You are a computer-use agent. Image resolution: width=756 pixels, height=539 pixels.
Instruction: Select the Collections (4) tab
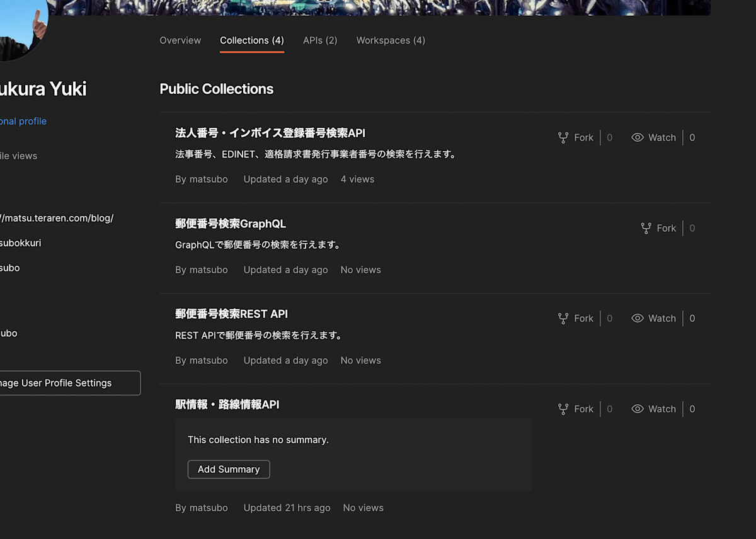252,40
